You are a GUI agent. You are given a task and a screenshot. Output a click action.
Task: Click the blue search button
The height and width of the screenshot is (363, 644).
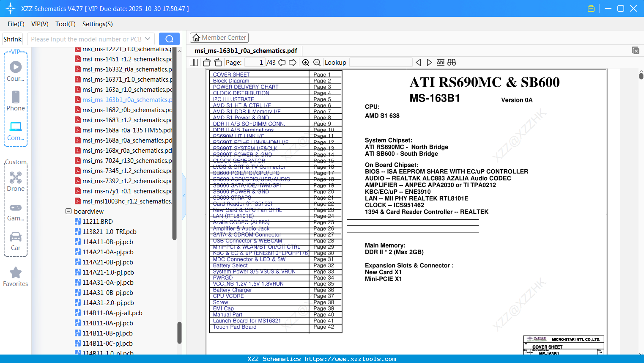coord(169,39)
